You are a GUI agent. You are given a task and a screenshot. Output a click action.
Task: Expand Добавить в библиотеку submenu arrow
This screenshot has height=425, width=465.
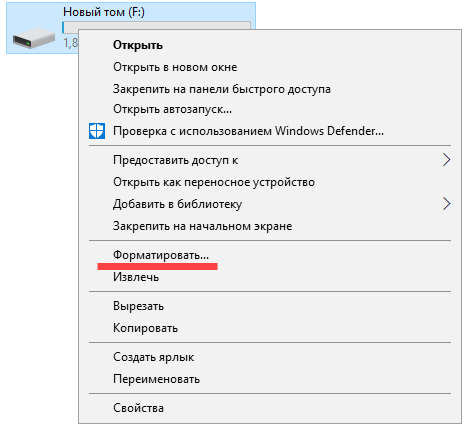446,204
